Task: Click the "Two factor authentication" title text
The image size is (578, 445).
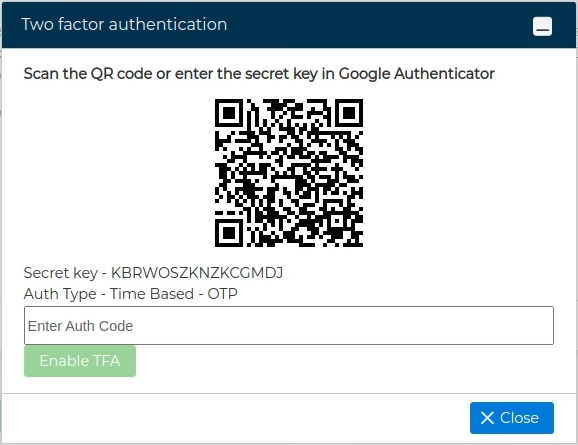Action: point(124,24)
